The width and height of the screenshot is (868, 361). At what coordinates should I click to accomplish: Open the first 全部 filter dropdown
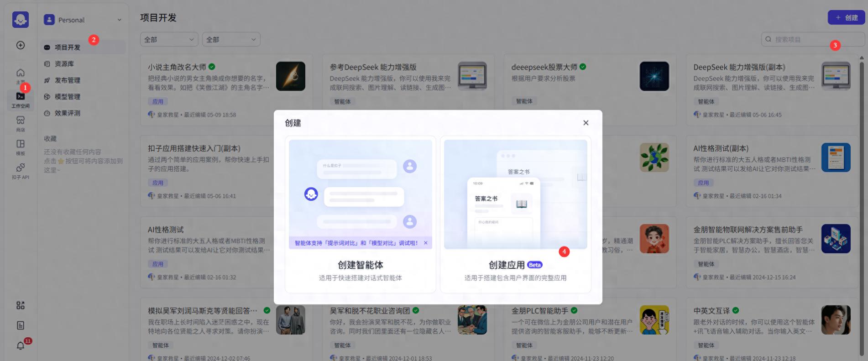169,39
